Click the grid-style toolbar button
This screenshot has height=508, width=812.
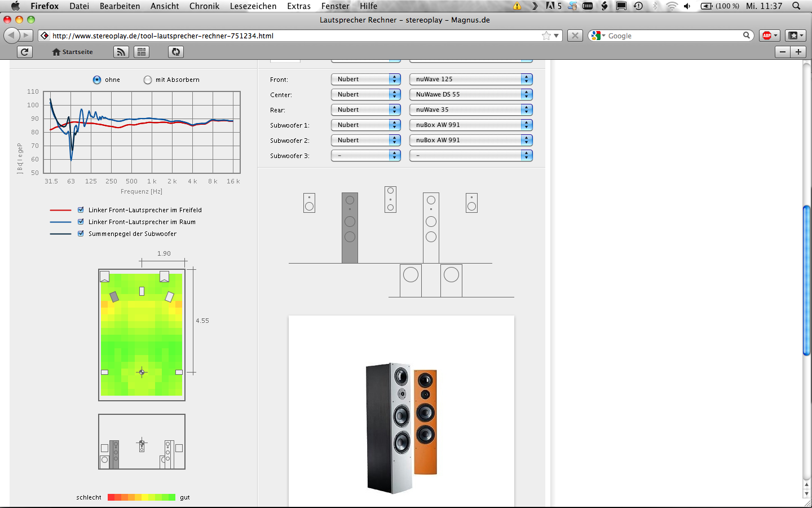pyautogui.click(x=142, y=52)
